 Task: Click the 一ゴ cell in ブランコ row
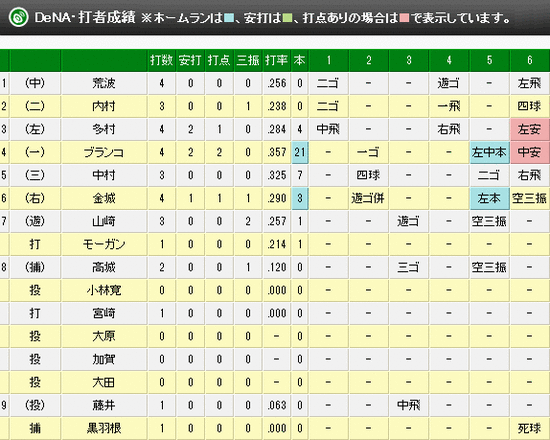(x=368, y=152)
